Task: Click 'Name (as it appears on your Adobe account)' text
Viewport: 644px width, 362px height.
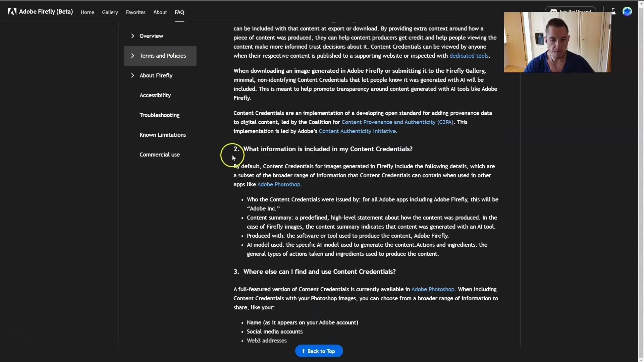Action: tap(303, 322)
